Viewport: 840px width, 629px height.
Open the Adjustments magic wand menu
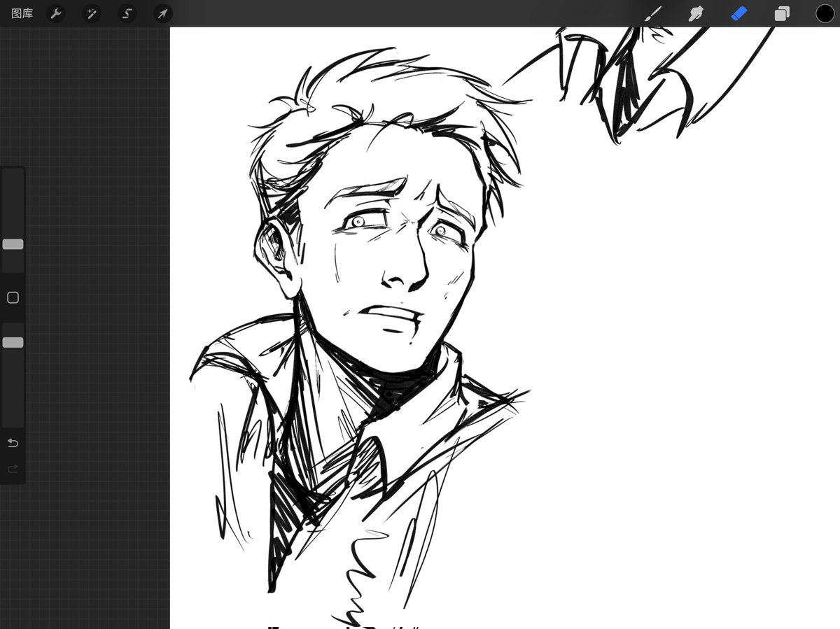point(92,13)
